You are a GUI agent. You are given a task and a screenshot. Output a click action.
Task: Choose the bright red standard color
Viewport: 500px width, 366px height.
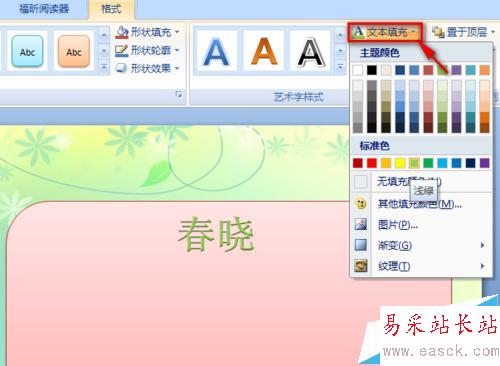pyautogui.click(x=372, y=163)
